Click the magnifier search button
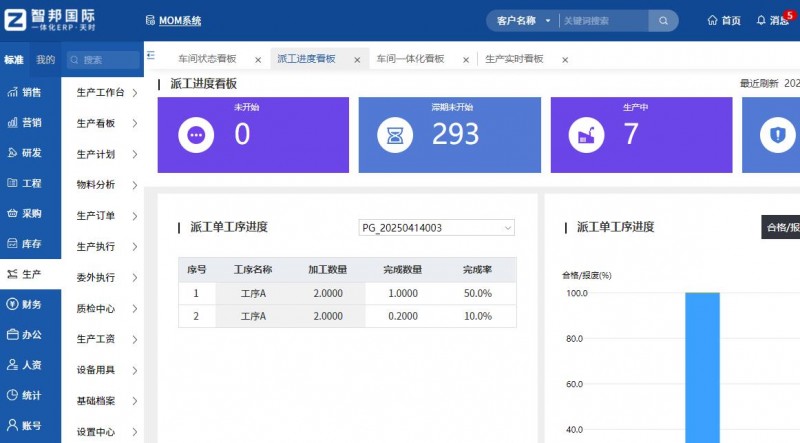 click(663, 21)
